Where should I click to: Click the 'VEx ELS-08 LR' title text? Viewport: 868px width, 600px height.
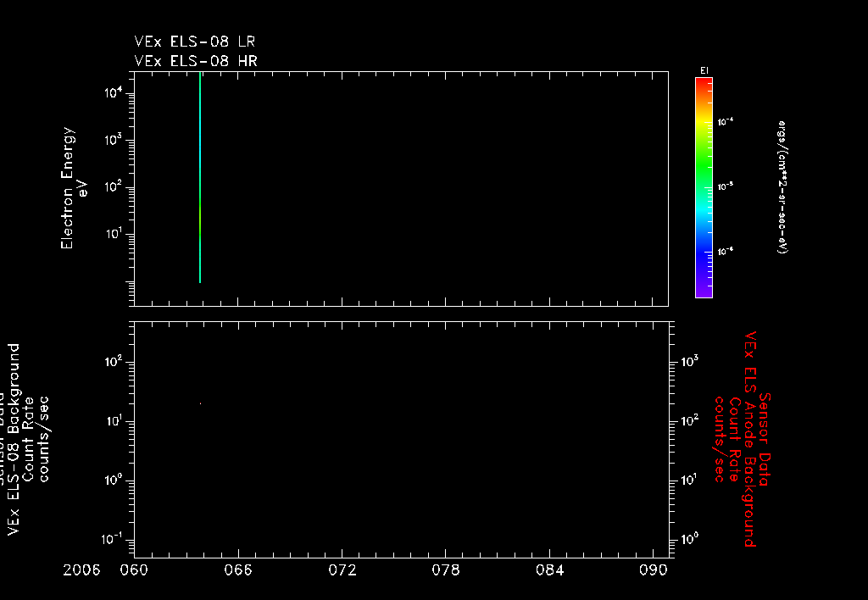[195, 42]
